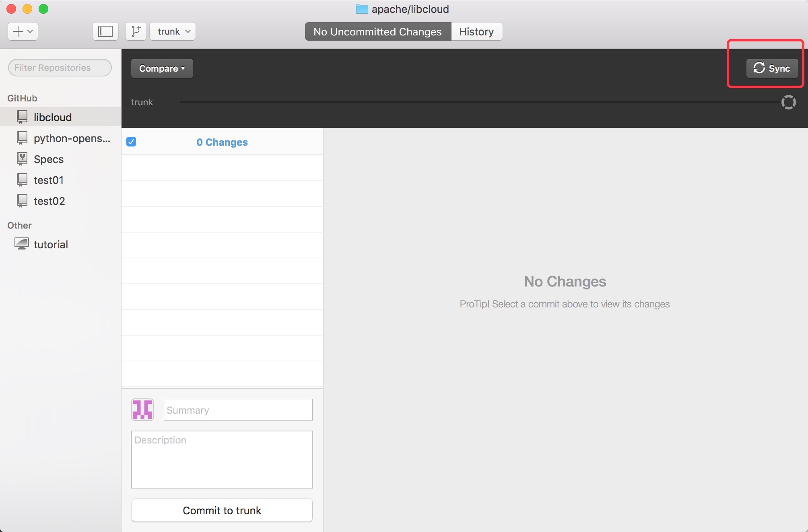Screen dimensions: 808x532
Task: Toggle the sidebar visibility icon
Action: 105,31
